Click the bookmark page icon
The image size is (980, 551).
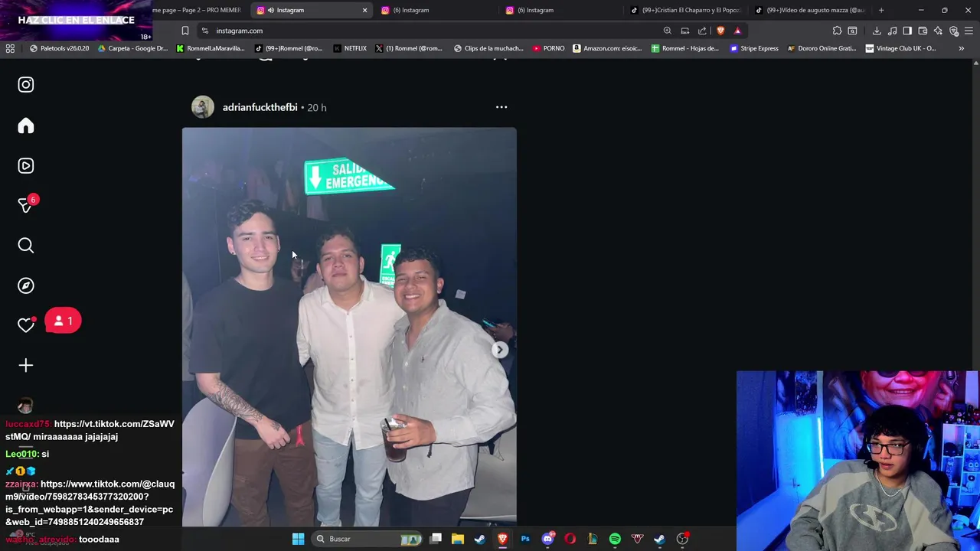tap(185, 31)
